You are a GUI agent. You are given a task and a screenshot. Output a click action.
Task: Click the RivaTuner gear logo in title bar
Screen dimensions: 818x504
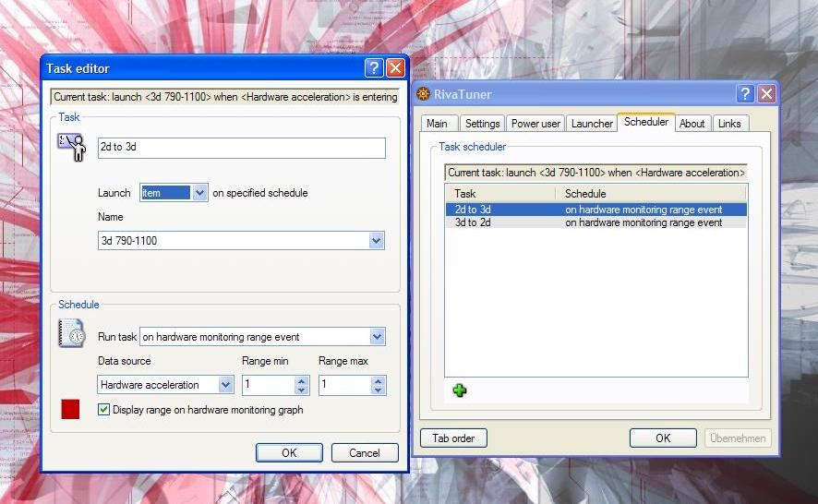[423, 94]
